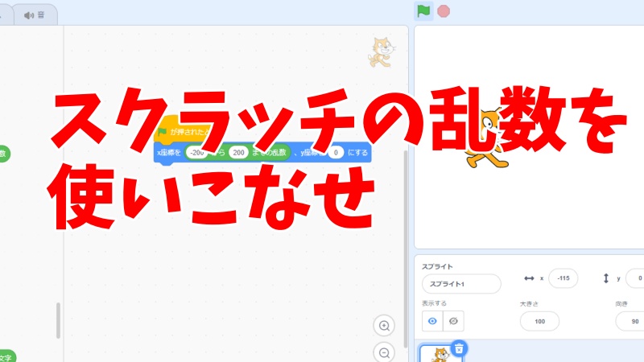Edit sprite y coordinate field
Viewport: 644px width, 362px height.
(x=635, y=278)
